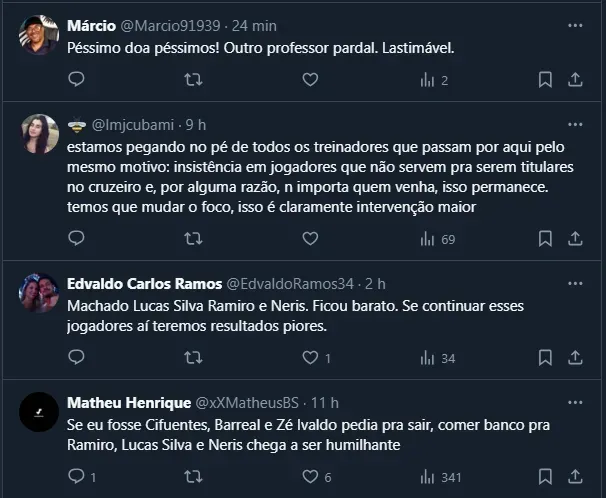Share the @lmjcubami tweet
The width and height of the screenshot is (606, 498).
576,238
